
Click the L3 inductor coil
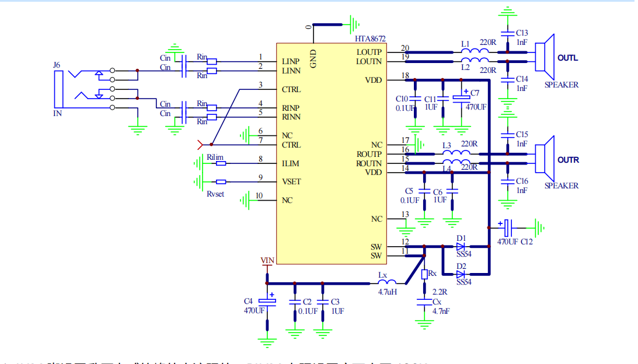tap(456, 152)
